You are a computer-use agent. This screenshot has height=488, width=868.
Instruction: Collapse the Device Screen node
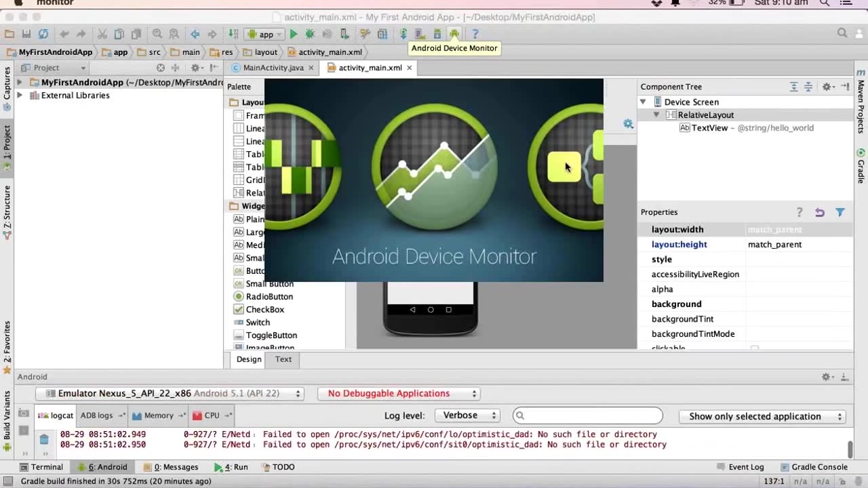[643, 102]
